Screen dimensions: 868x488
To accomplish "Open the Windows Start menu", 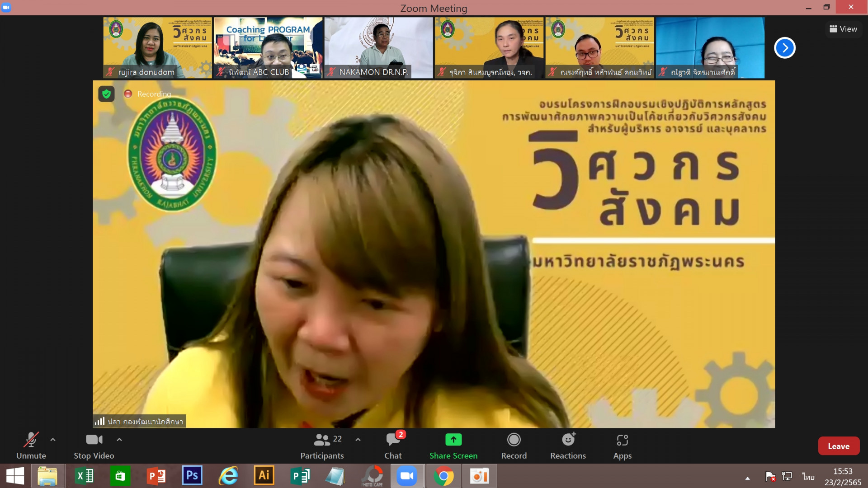I will pyautogui.click(x=15, y=476).
